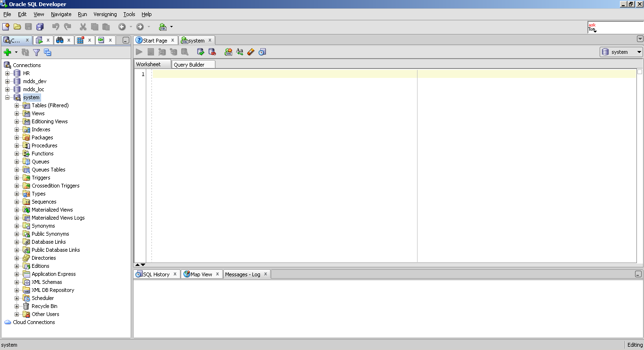Image resolution: width=644 pixels, height=350 pixels.
Task: Select the Recycle Bin tree item
Action: tap(44, 306)
